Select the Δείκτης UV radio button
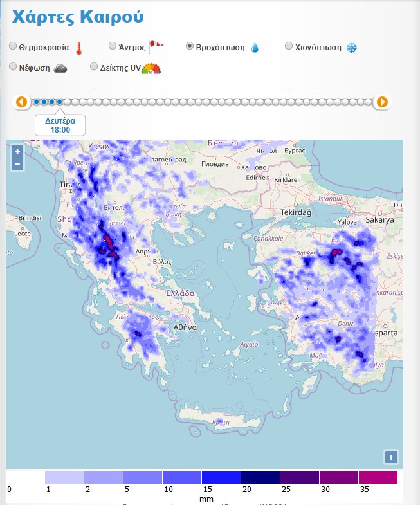Screen dimensions: 420x505 [94, 66]
